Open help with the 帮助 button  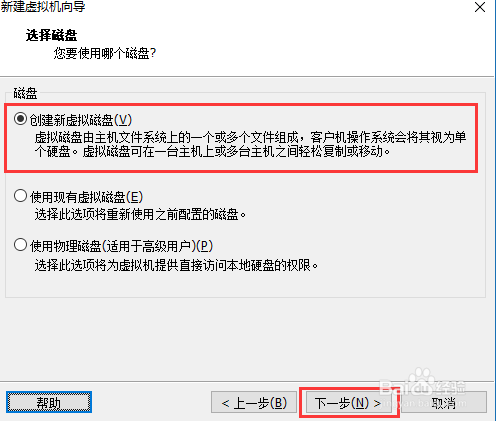tap(49, 402)
